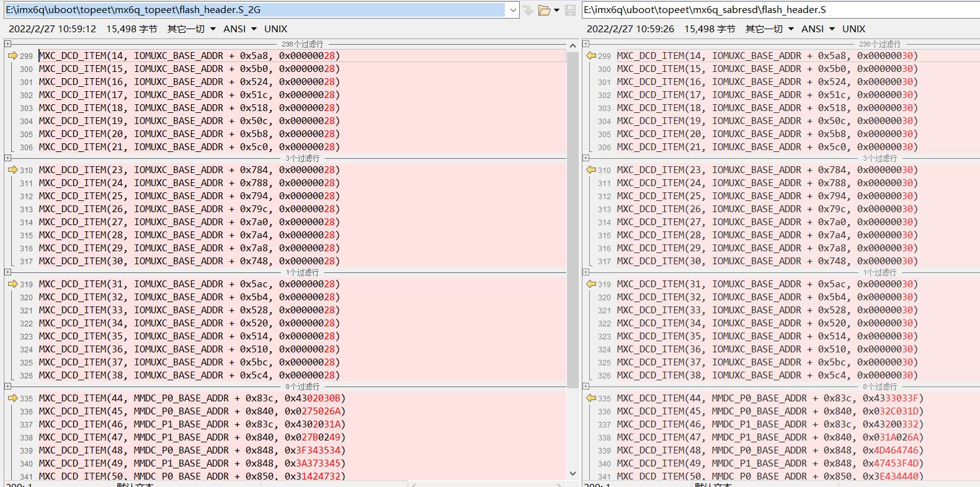Expand the left pane 8 filtered lines section
The height and width of the screenshot is (487, 980).
pos(7,386)
